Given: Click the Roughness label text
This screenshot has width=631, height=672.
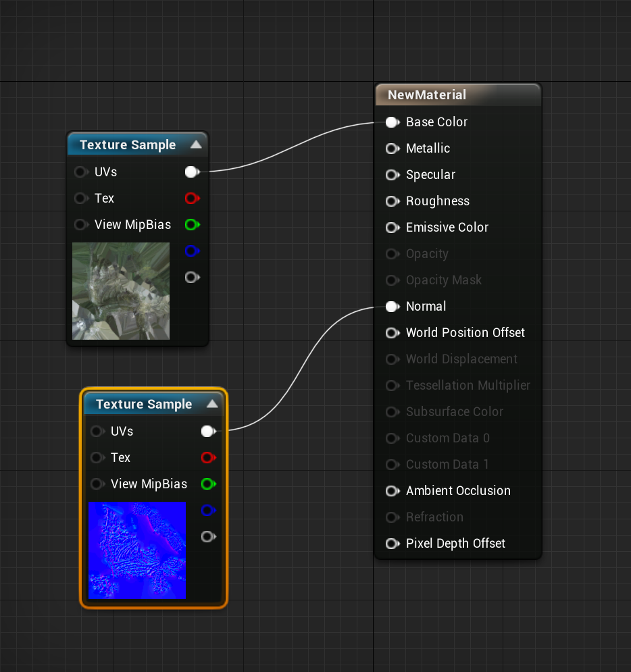Looking at the screenshot, I should tap(438, 201).
